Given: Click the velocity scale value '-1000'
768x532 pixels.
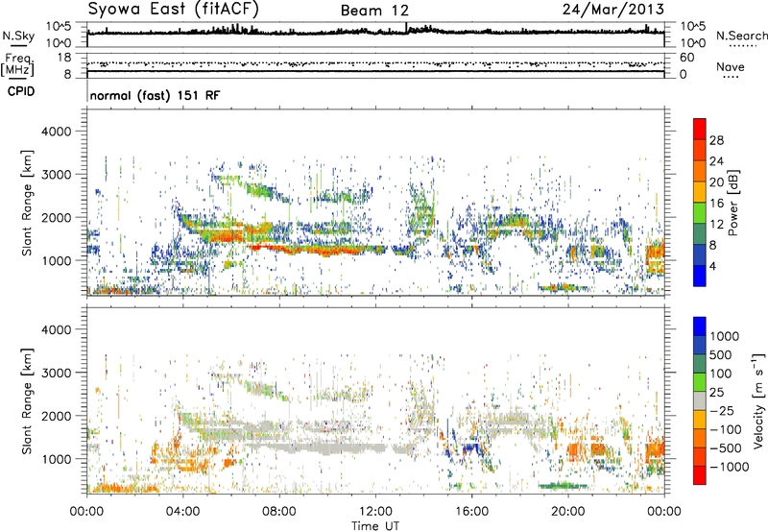Looking at the screenshot, I should (729, 467).
